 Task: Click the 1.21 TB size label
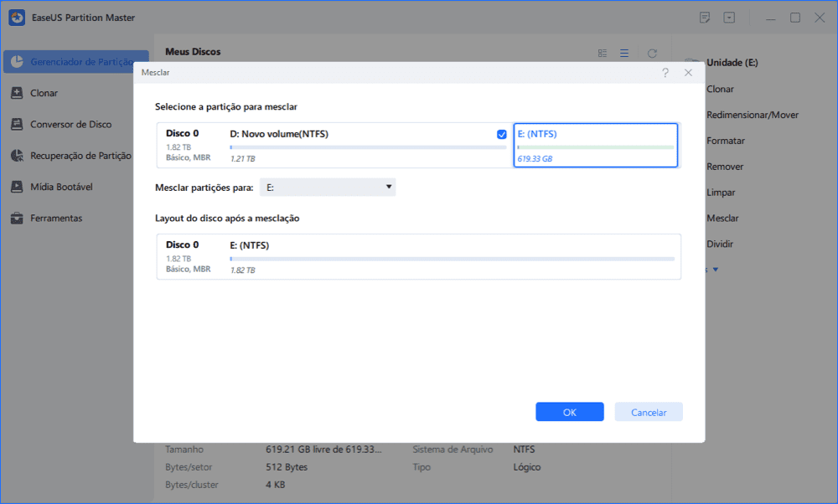point(243,159)
